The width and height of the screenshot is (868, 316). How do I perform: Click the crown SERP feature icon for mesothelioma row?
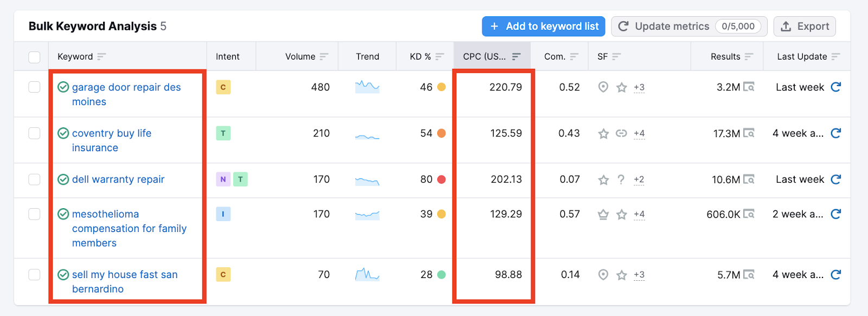point(603,215)
